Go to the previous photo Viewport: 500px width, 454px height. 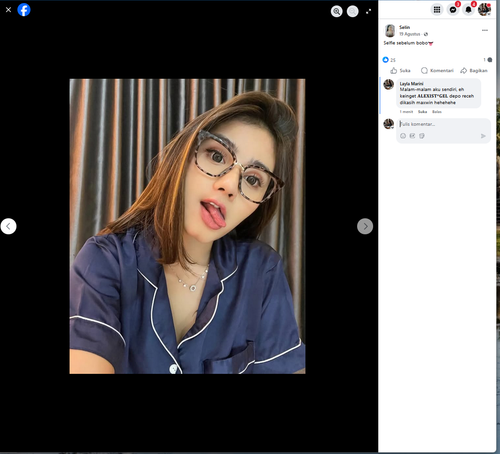pos(9,226)
